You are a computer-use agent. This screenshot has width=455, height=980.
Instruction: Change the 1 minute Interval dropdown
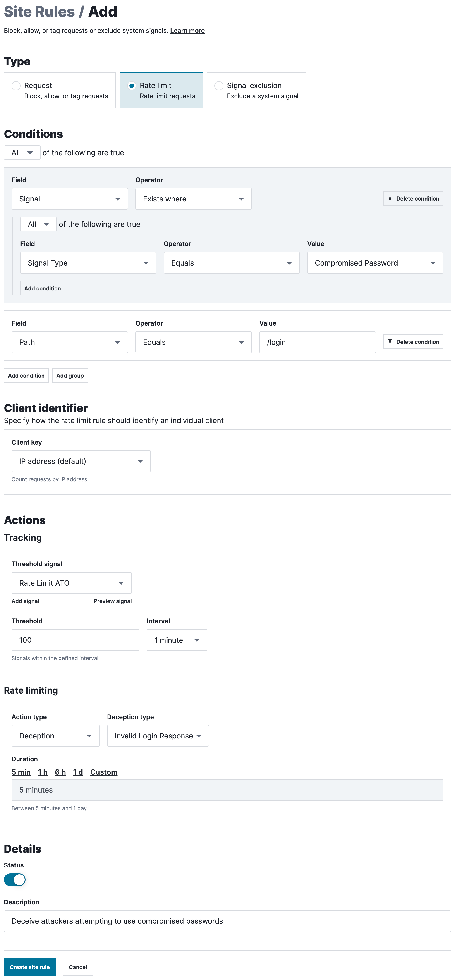pyautogui.click(x=177, y=640)
